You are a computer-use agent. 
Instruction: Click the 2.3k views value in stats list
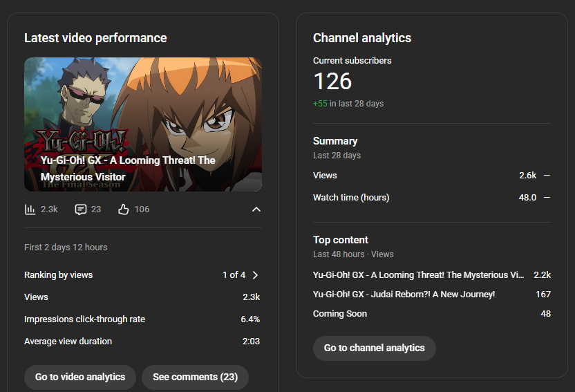(251, 297)
